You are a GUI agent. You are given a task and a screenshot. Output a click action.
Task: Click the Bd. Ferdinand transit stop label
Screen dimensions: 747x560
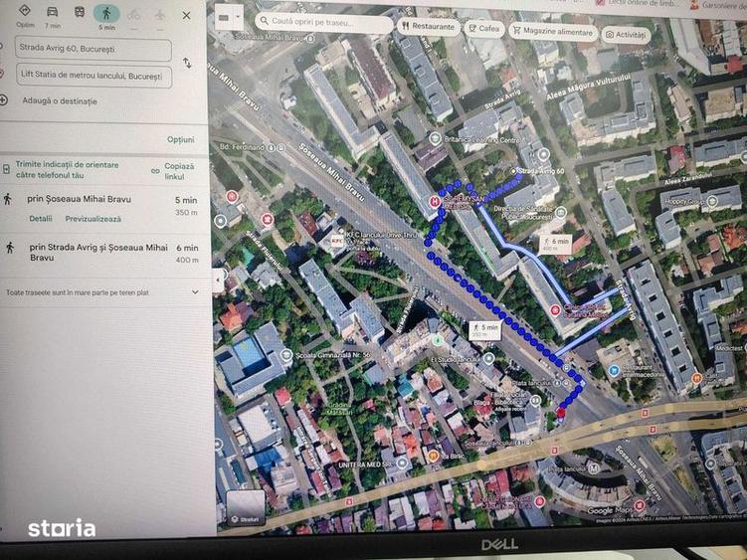click(x=242, y=147)
